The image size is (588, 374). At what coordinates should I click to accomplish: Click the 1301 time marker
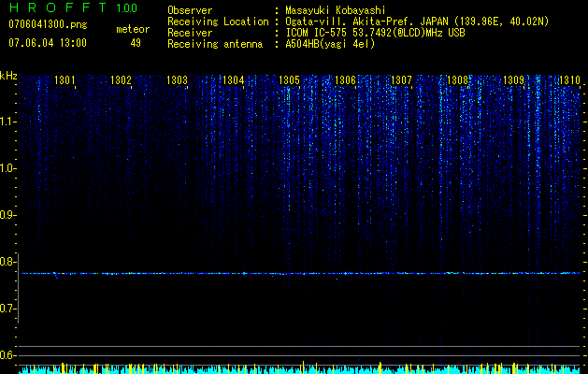(x=65, y=80)
